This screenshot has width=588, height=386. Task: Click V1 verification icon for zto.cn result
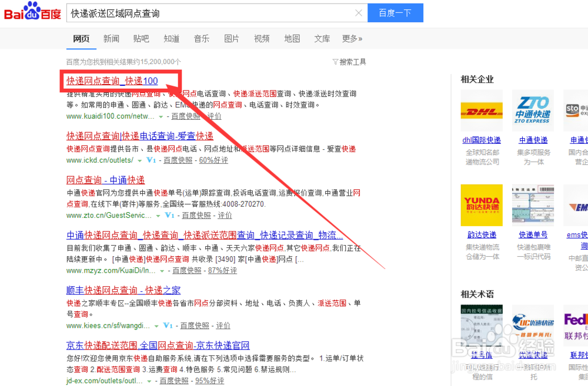[169, 215]
